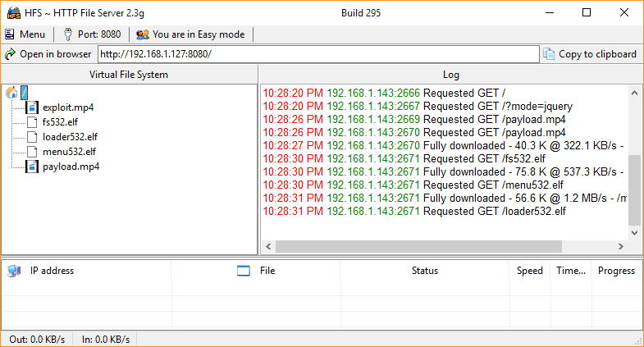The height and width of the screenshot is (347, 644).
Task: Sort connections by File column
Action: (256, 271)
